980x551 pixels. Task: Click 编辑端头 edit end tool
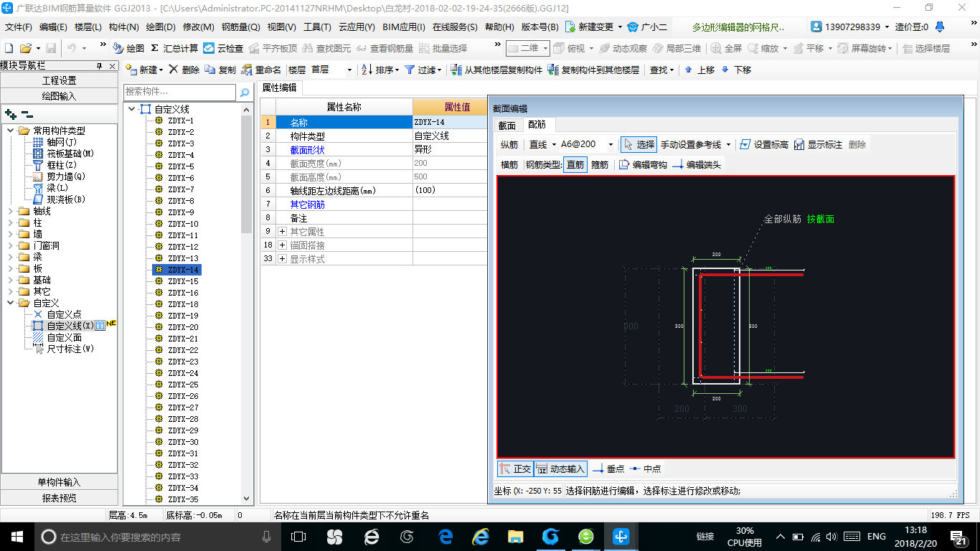pyautogui.click(x=697, y=164)
